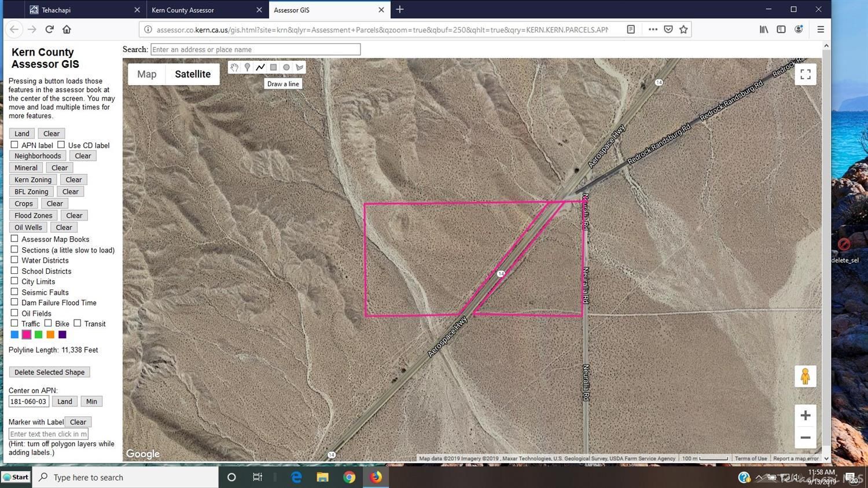
Task: Select the polygon drawing tool
Action: (x=299, y=67)
